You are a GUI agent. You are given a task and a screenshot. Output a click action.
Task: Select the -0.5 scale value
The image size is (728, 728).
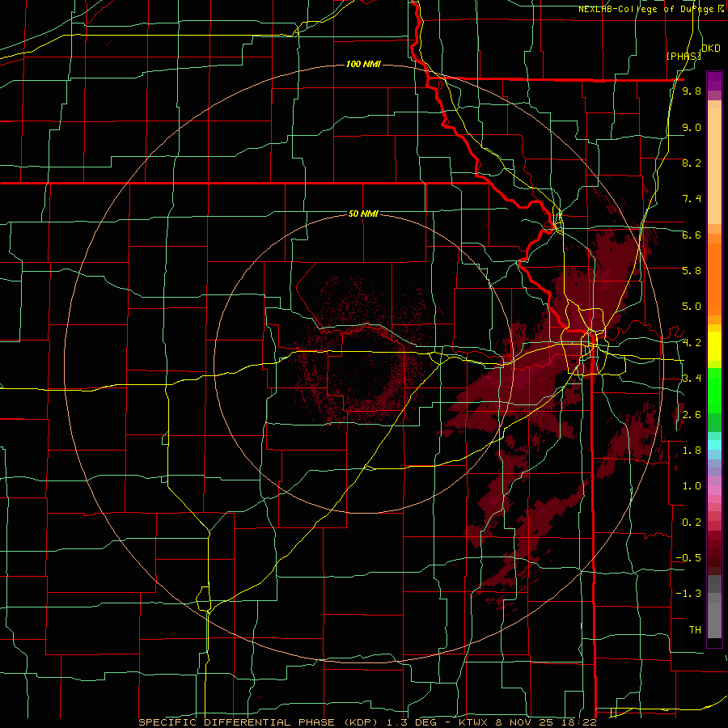tap(688, 558)
